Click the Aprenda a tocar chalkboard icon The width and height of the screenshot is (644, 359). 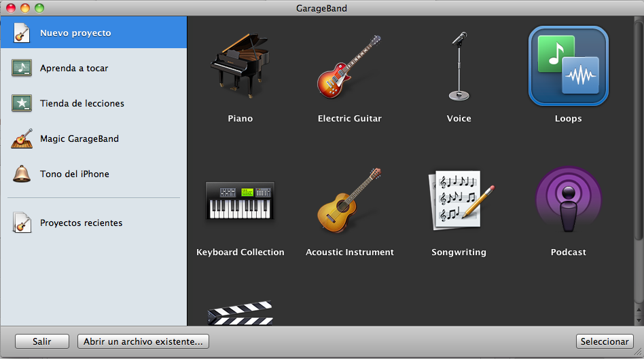pos(22,68)
